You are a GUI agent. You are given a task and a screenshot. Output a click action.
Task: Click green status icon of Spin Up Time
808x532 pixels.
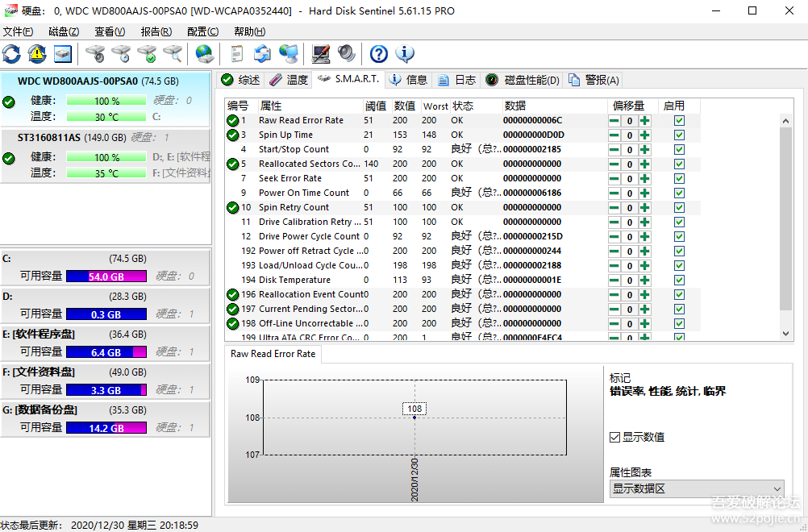tap(232, 135)
